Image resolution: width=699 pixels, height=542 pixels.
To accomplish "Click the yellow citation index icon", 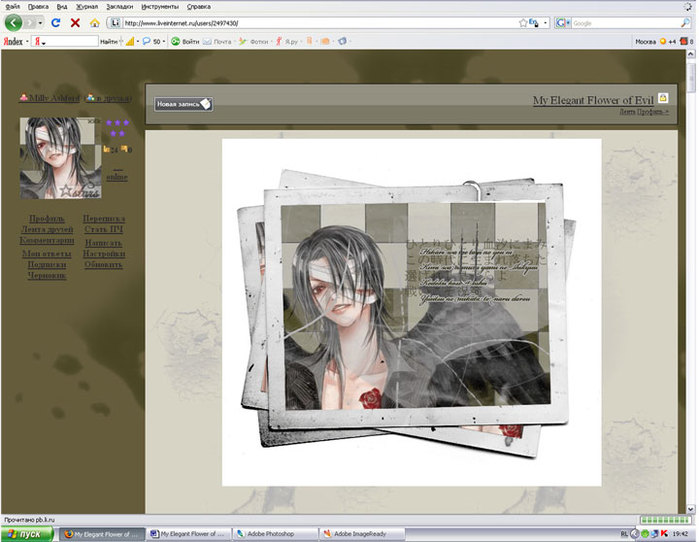I will [130, 41].
